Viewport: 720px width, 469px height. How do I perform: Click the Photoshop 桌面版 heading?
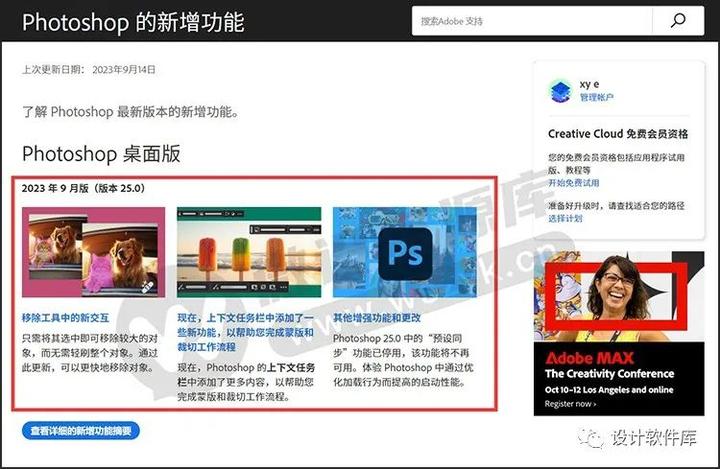(101, 154)
